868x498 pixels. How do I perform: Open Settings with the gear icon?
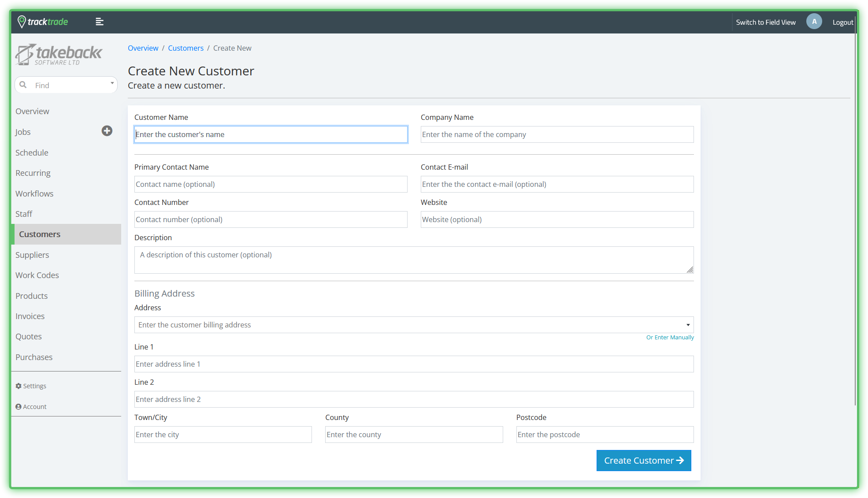(x=19, y=386)
